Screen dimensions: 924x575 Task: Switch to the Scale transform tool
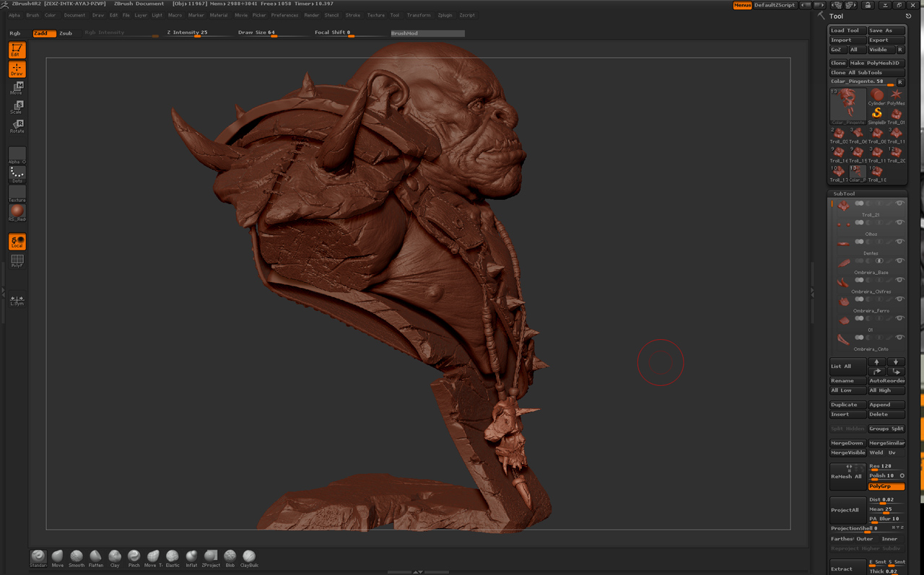point(17,107)
